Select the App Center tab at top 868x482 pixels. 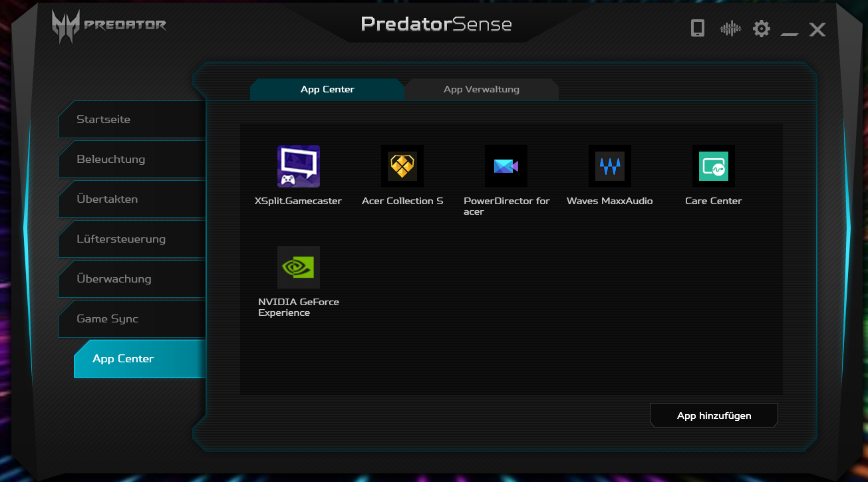tap(327, 89)
